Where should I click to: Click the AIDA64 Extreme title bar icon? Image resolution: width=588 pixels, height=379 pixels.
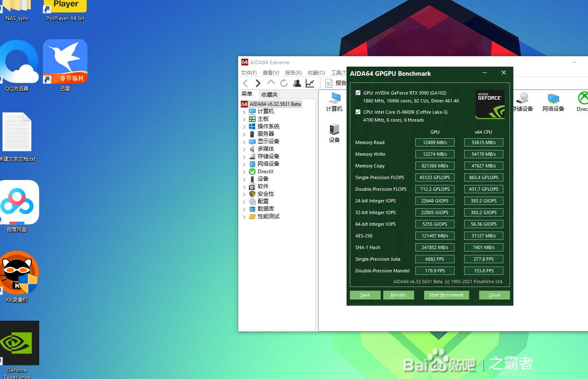point(245,62)
